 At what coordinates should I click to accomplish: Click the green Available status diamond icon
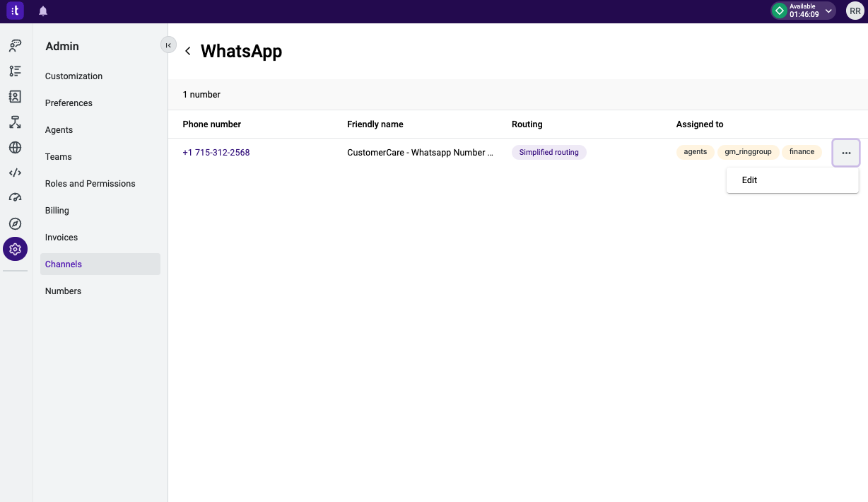pyautogui.click(x=780, y=11)
